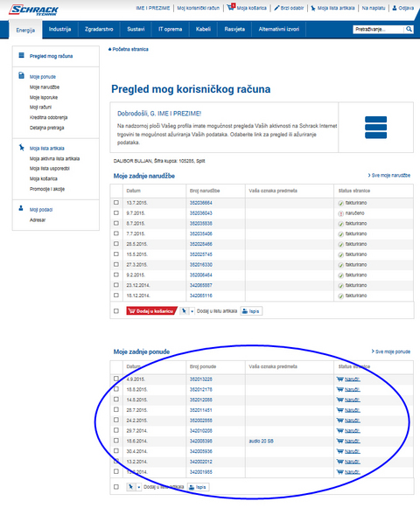The height and width of the screenshot is (508, 420).
Task: Click the document icon beside Moje ponude
Action: [x=21, y=76]
